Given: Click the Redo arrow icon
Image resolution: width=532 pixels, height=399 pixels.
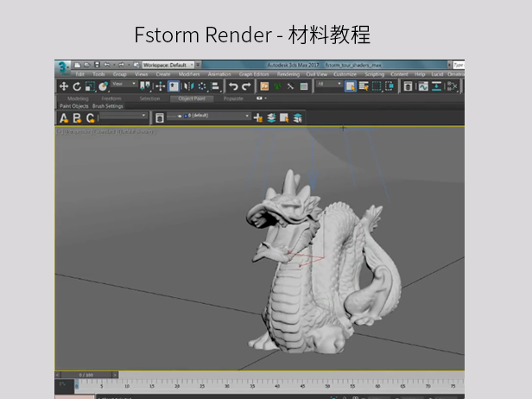Looking at the screenshot, I should (246, 86).
